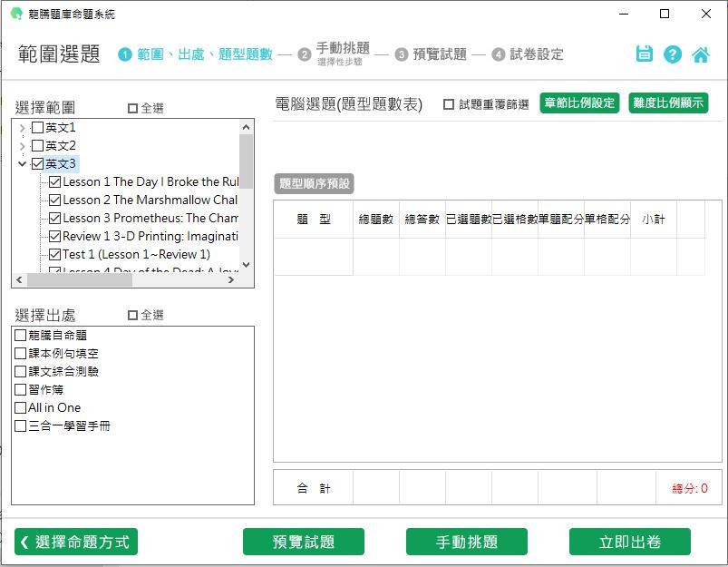Click 立即出卷 button
Image resolution: width=728 pixels, height=567 pixels.
coord(630,542)
